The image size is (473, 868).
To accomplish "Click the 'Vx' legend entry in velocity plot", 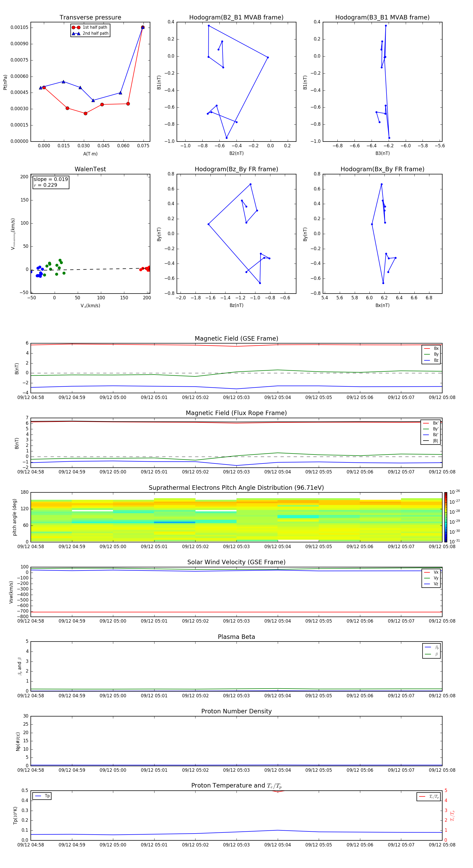I will point(431,572).
